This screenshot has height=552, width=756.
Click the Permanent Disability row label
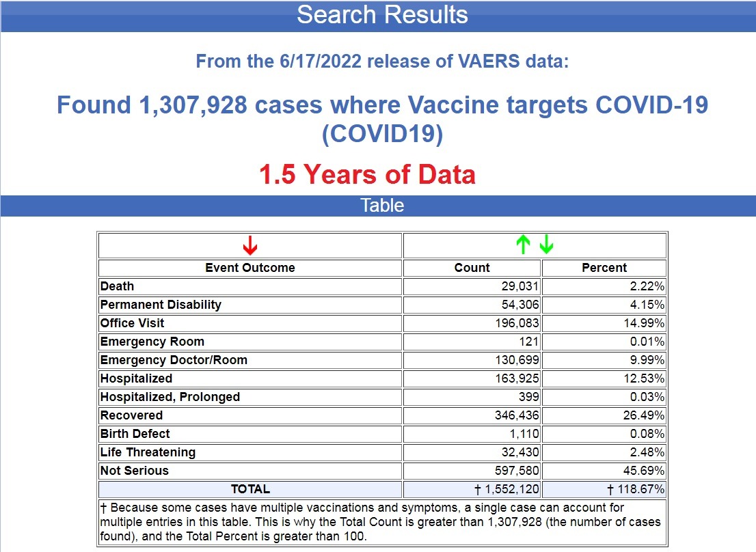coord(161,305)
